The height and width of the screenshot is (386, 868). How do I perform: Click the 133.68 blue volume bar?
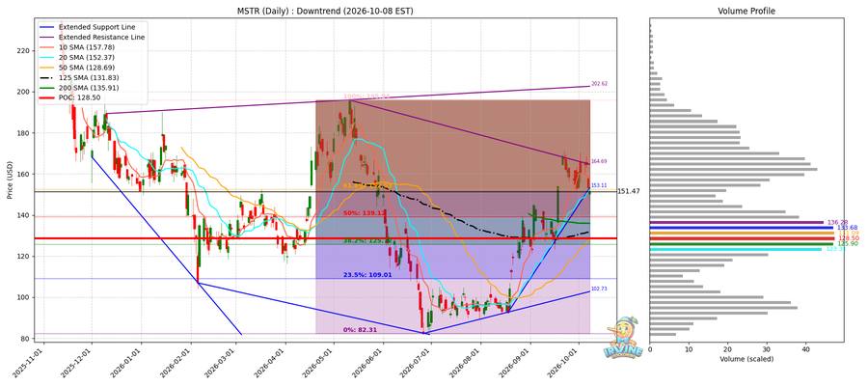(742, 227)
